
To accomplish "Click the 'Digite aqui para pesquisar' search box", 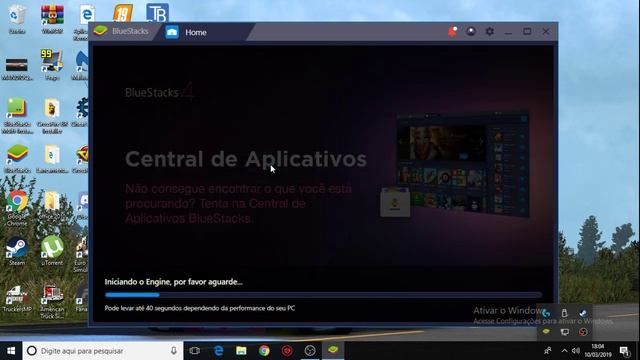I will tap(103, 351).
